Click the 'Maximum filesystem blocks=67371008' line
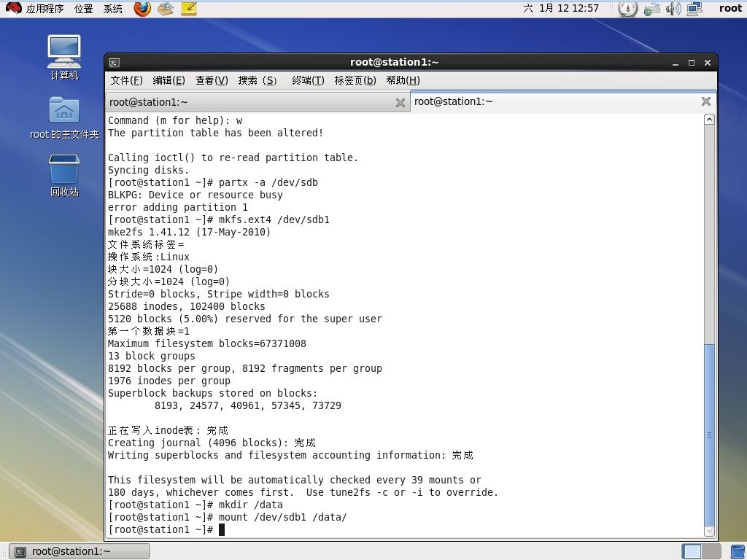Screen dimensions: 747x560 click(206, 344)
